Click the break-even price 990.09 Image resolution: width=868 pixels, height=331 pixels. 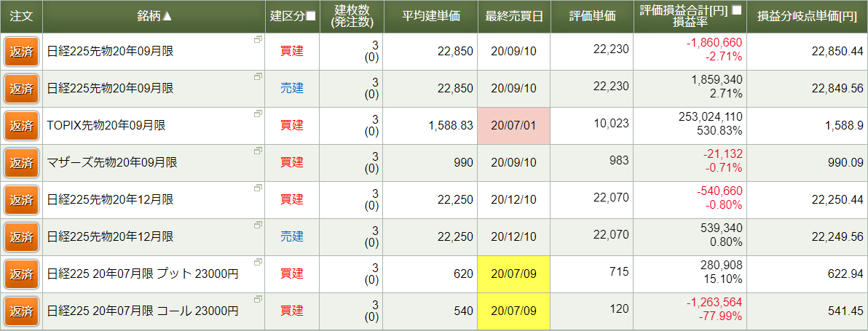[846, 162]
